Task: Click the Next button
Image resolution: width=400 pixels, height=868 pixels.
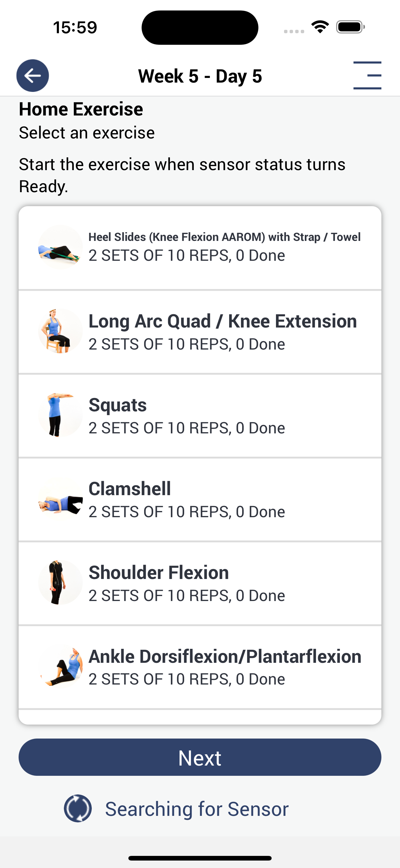Action: click(x=200, y=757)
